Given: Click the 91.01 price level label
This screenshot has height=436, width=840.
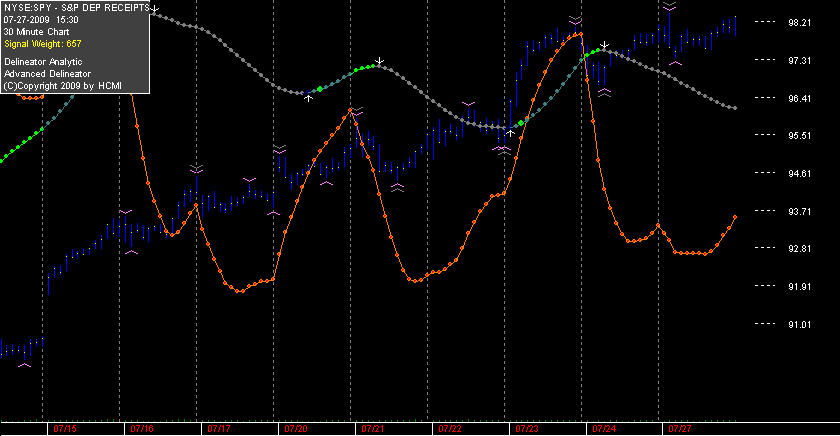Looking at the screenshot, I should 799,325.
